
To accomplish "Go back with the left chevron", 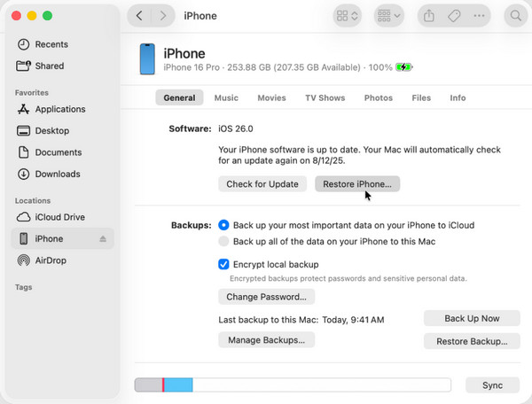I will pos(139,16).
